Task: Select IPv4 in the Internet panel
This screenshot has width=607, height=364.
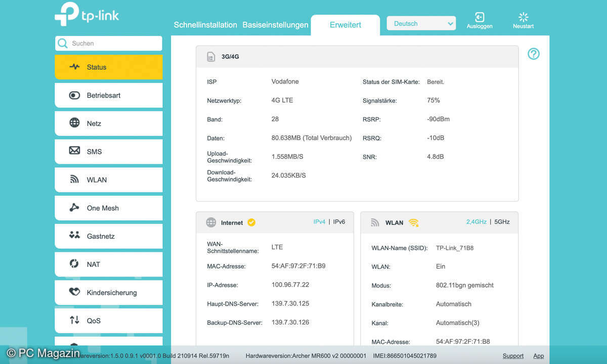Action: (x=319, y=222)
